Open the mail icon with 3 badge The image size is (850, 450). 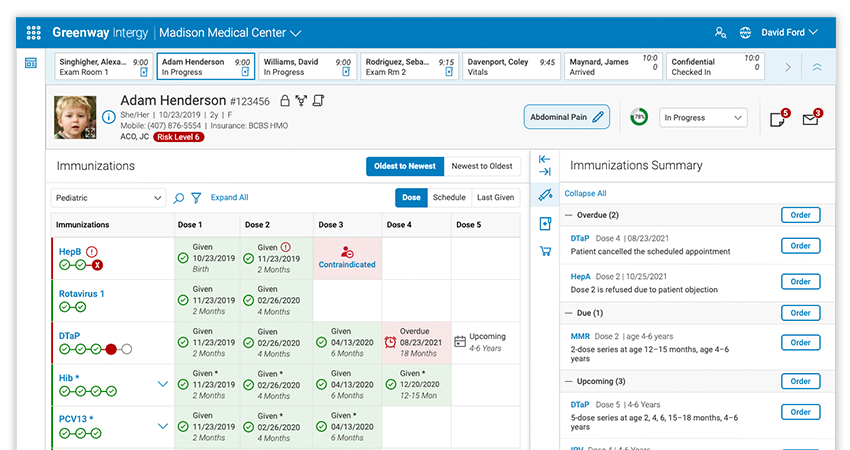810,118
